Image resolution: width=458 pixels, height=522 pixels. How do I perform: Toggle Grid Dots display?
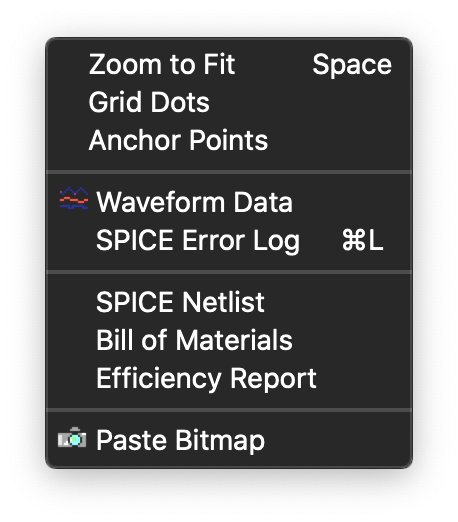click(x=229, y=102)
